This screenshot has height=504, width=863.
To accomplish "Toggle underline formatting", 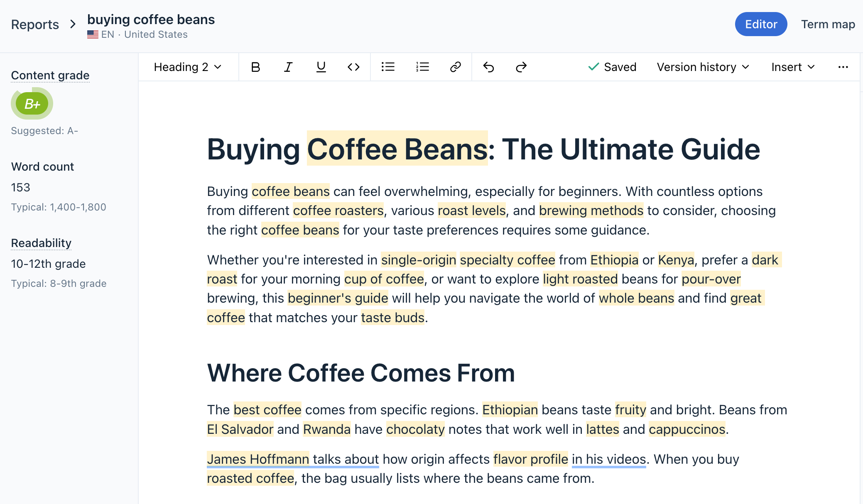I will click(x=321, y=67).
